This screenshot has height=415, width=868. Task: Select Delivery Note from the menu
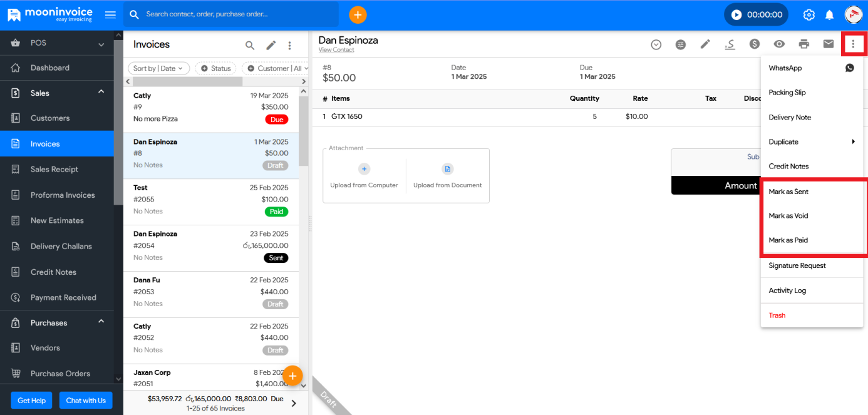click(x=812, y=117)
